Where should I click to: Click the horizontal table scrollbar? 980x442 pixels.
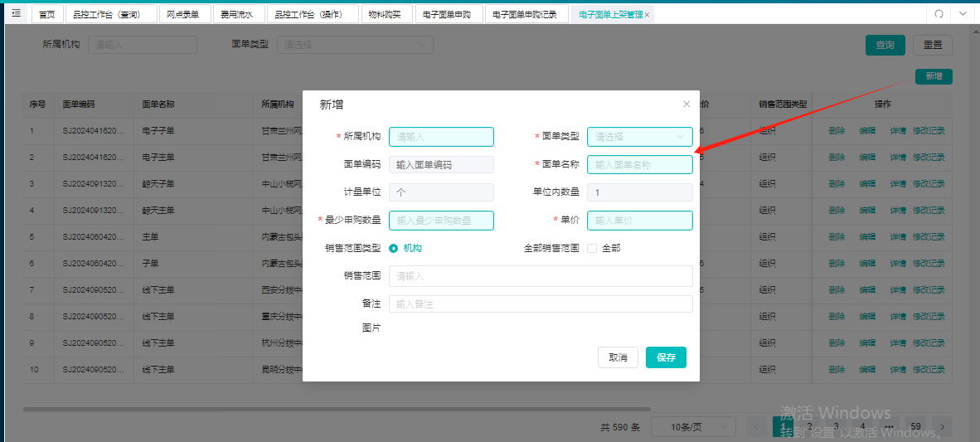coord(337,410)
